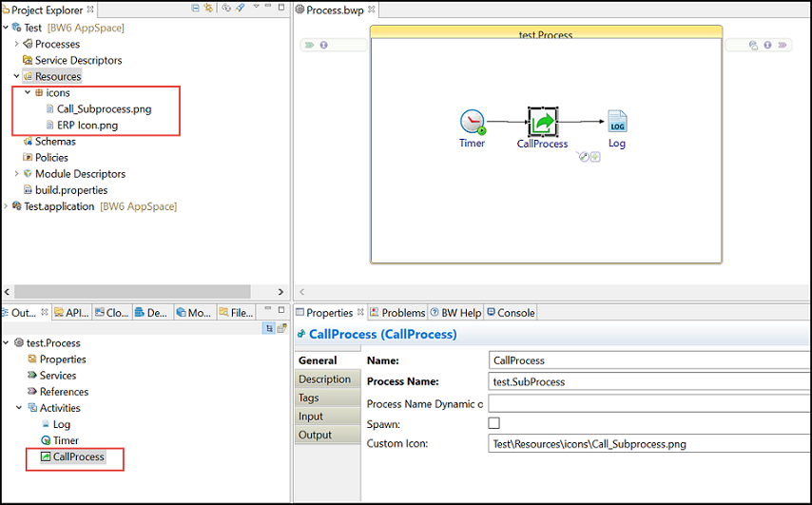Toggle Link with Editor in Project Explorer
Screen dimensions: 812x505
[208, 9]
